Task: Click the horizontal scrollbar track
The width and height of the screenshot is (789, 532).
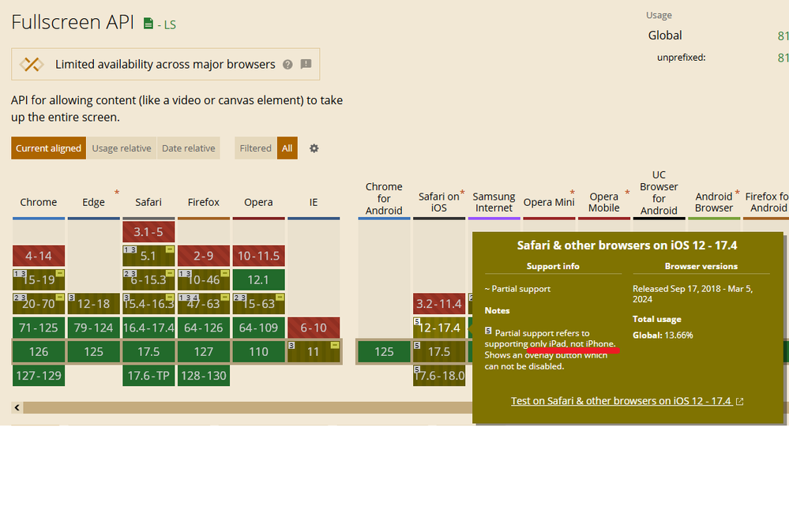Action: (x=247, y=407)
